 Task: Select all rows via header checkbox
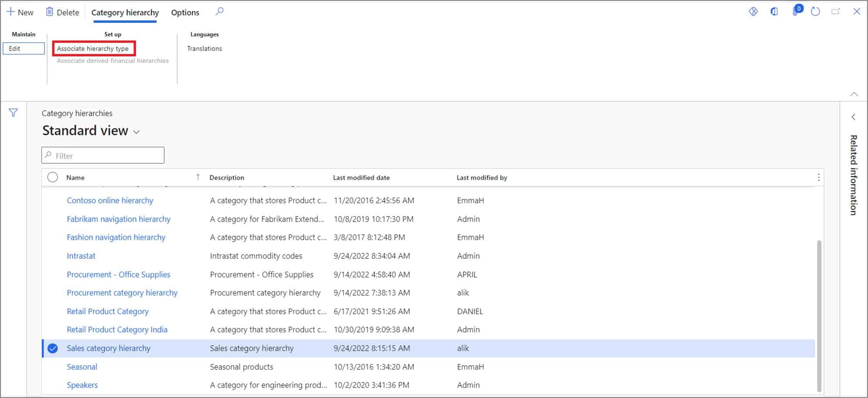pos(53,177)
